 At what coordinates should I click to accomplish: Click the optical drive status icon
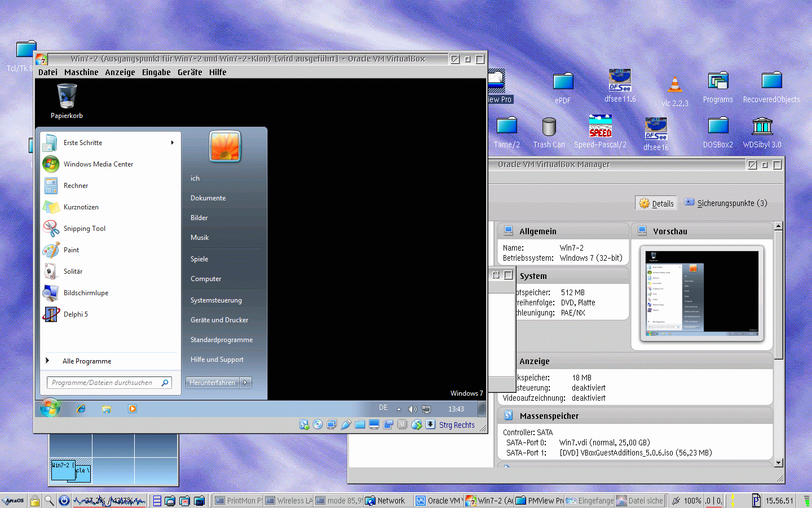point(318,424)
